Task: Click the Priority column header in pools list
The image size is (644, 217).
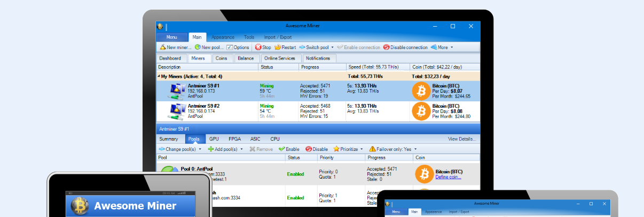Action: coord(341,158)
